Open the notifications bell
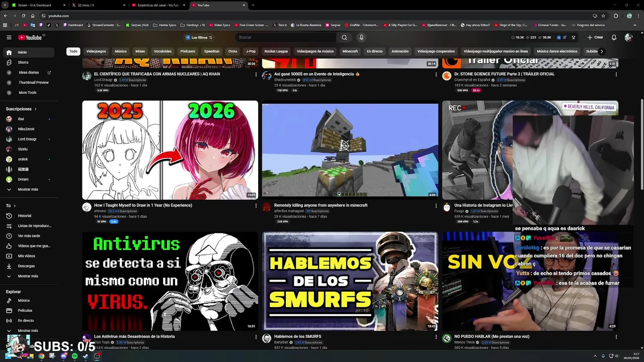Viewport: 644px width, 362px height. point(614,37)
